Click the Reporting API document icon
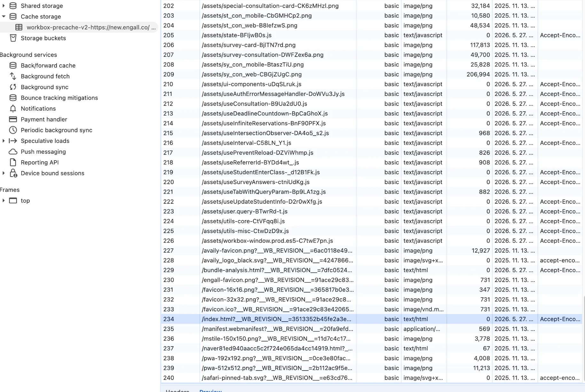The height and width of the screenshot is (392, 585). click(13, 162)
